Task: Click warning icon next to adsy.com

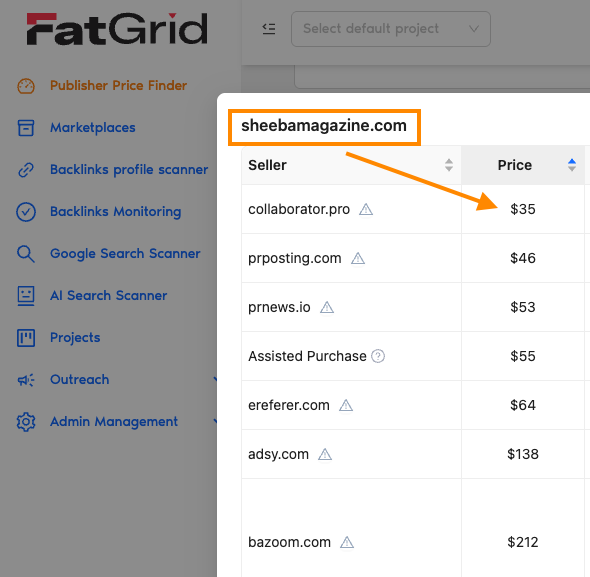Action: 325,454
